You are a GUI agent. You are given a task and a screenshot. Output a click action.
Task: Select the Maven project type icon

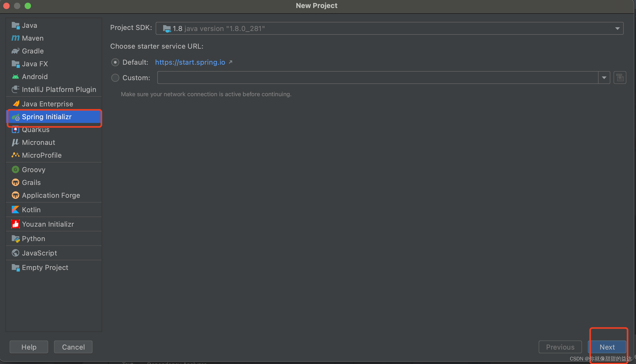16,38
